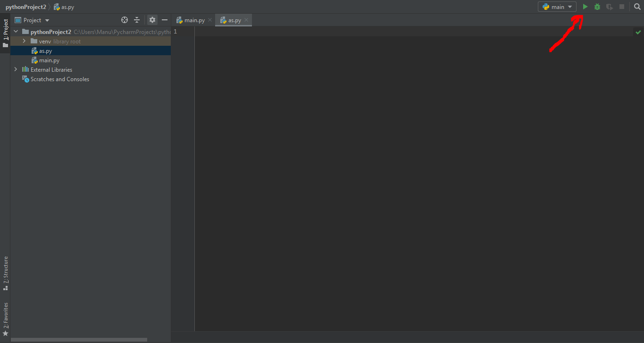Open the main run configuration dropdown
Screen dimensions: 644x343
(x=557, y=7)
